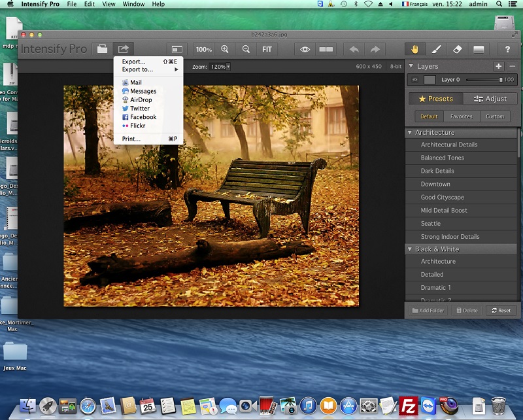
Task: Apply the Dramatic 1 preset
Action: tap(461, 287)
